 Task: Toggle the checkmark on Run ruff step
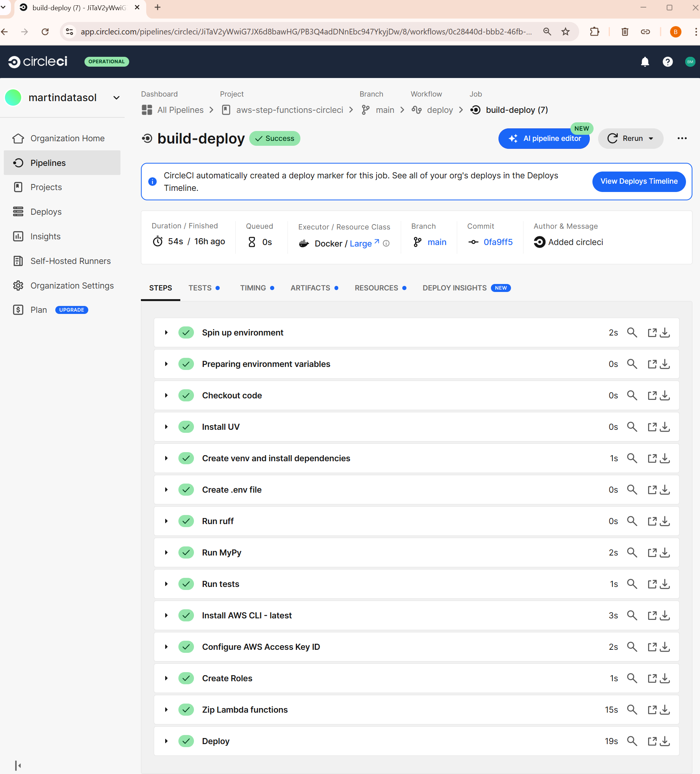click(186, 521)
